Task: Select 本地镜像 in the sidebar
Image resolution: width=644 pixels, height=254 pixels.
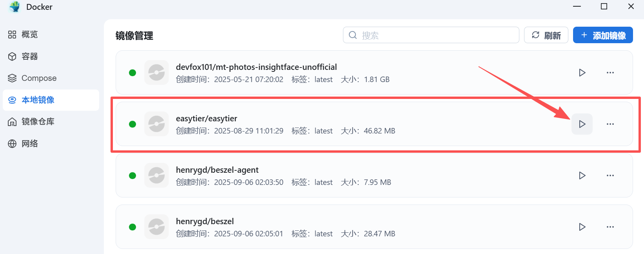Action: click(51, 100)
